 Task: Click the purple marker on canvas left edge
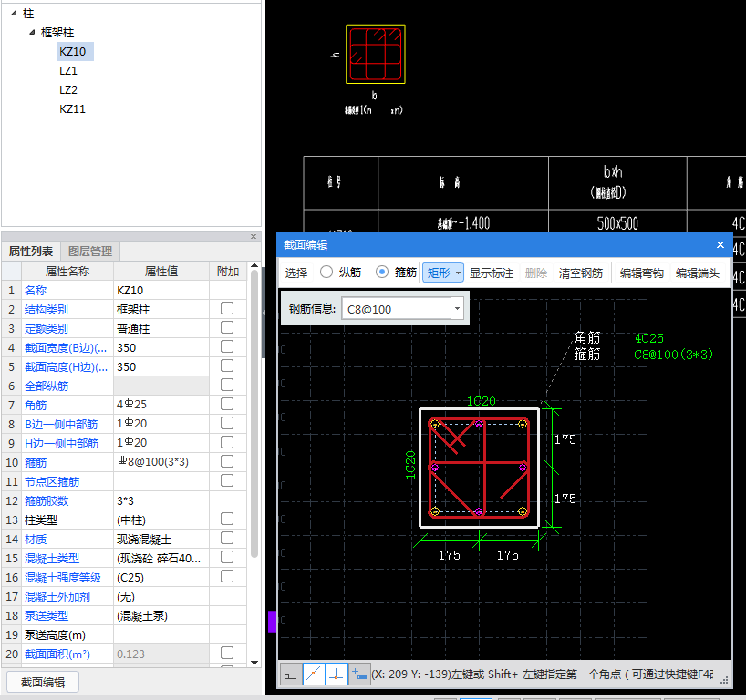271,622
